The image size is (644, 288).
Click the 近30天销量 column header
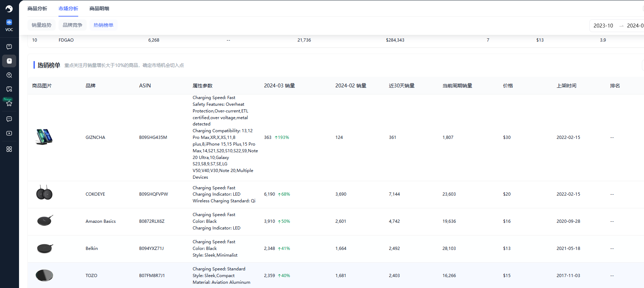click(x=402, y=86)
